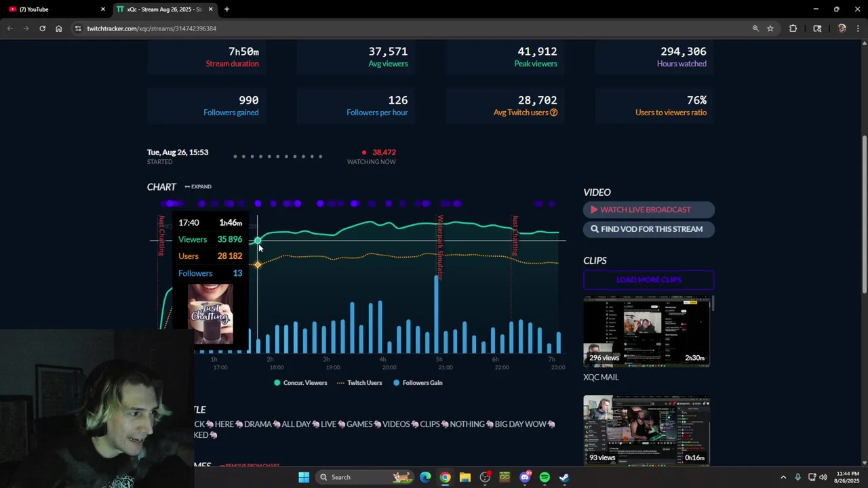
Task: Open Discord from the taskbar
Action: (x=524, y=477)
